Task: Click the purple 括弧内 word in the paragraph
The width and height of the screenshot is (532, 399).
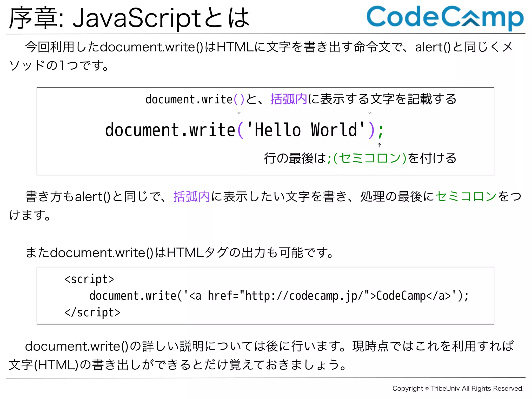Action: click(192, 196)
